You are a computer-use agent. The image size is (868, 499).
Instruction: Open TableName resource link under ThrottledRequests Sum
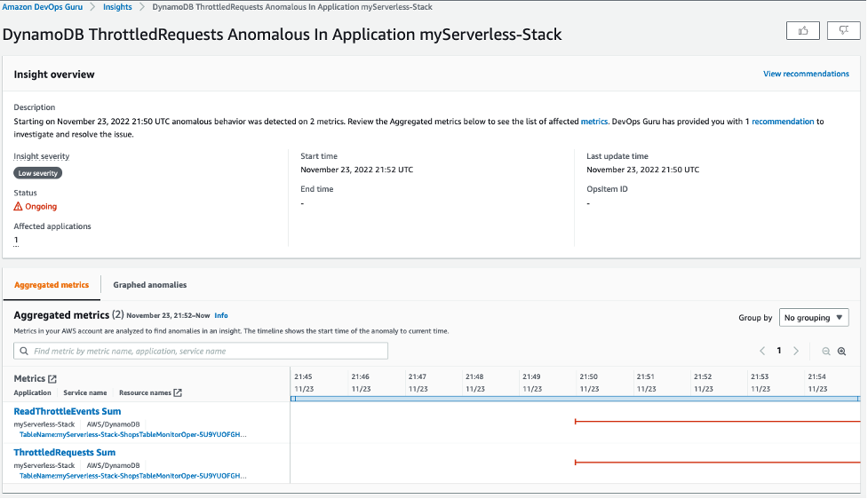click(x=133, y=476)
